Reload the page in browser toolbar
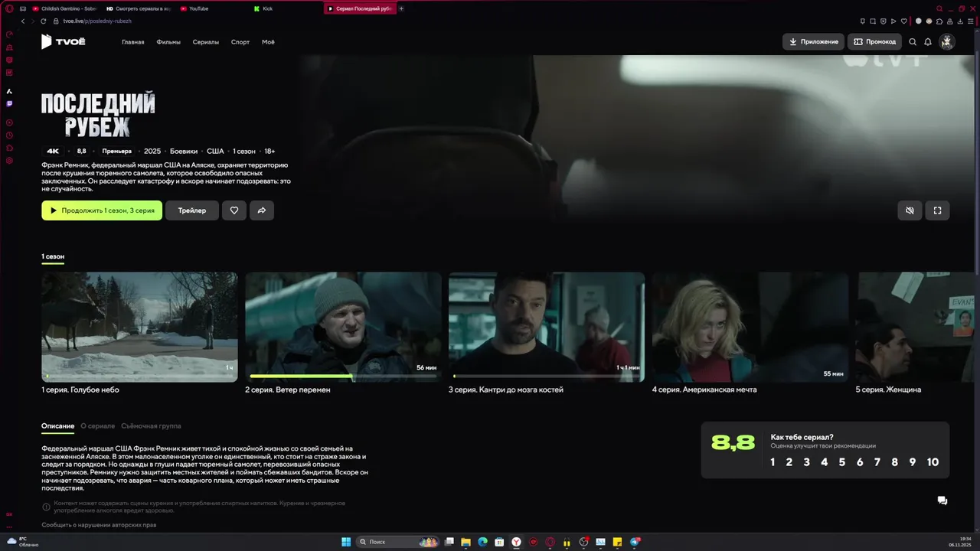 click(43, 21)
